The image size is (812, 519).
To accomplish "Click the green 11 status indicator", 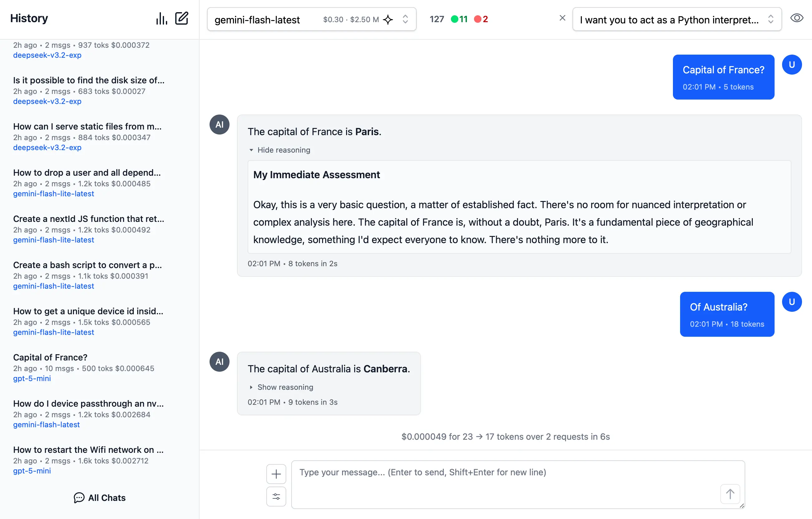I will pyautogui.click(x=459, y=19).
